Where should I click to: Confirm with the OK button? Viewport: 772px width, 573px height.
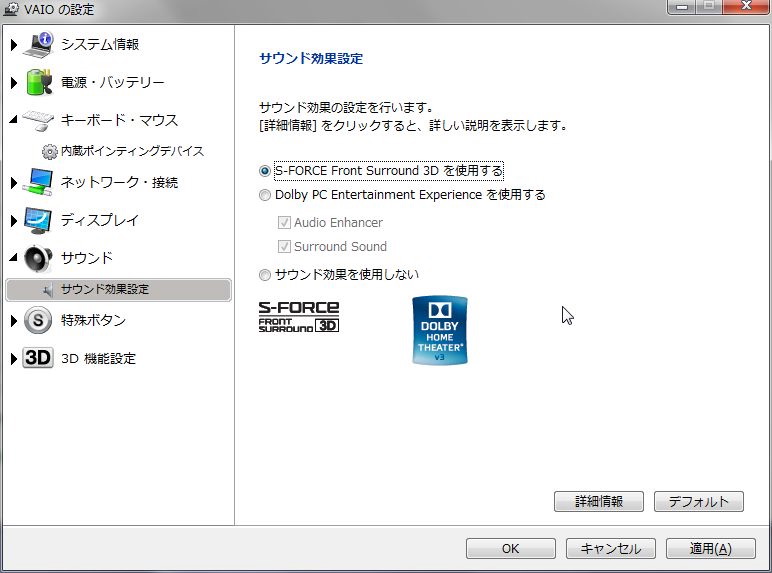[511, 548]
